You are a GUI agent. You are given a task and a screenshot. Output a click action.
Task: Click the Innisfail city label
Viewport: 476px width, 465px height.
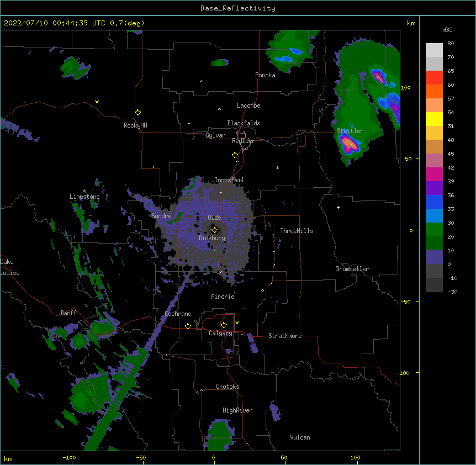pyautogui.click(x=229, y=180)
